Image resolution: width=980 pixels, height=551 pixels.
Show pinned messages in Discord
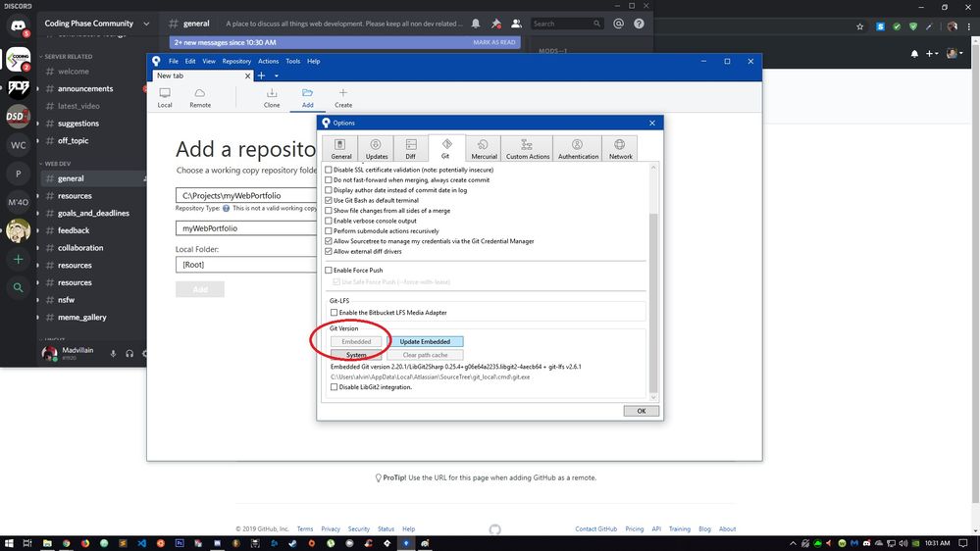tap(495, 24)
